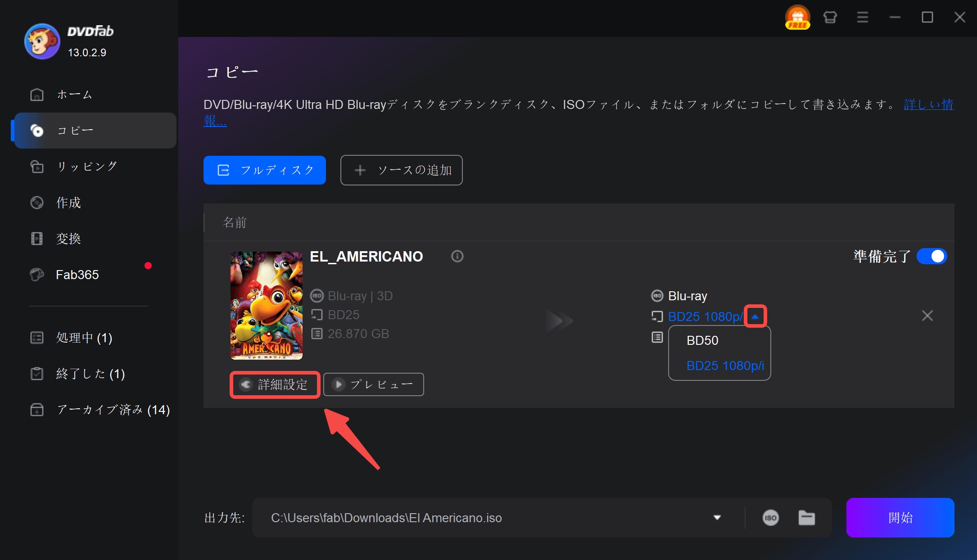Open 詳細設定 advanced settings
977x560 pixels.
[x=275, y=384]
